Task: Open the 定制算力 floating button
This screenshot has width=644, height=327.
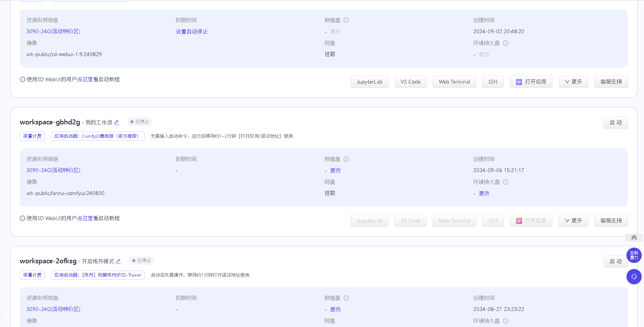Action: [634, 255]
